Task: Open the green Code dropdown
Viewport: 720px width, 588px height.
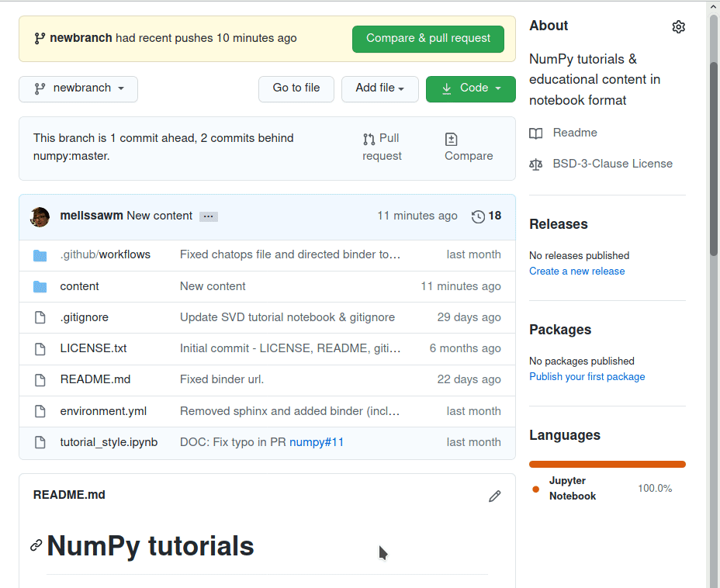Action: tap(471, 88)
